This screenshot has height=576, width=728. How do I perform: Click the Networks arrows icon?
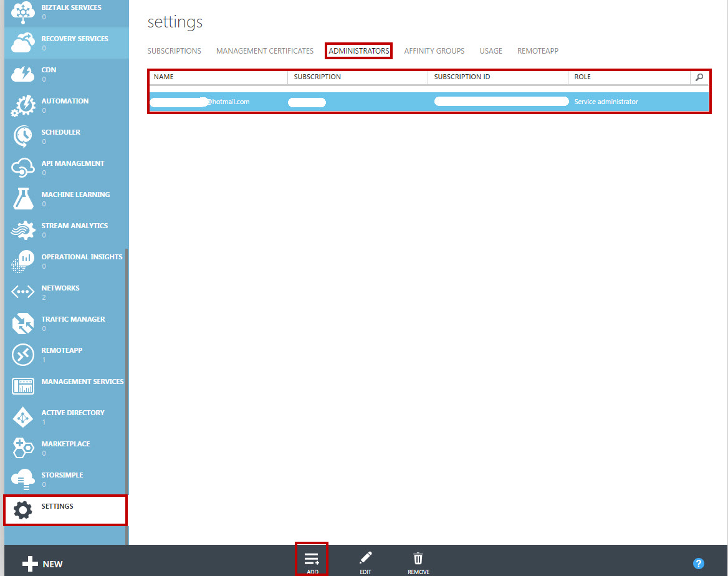coord(22,292)
